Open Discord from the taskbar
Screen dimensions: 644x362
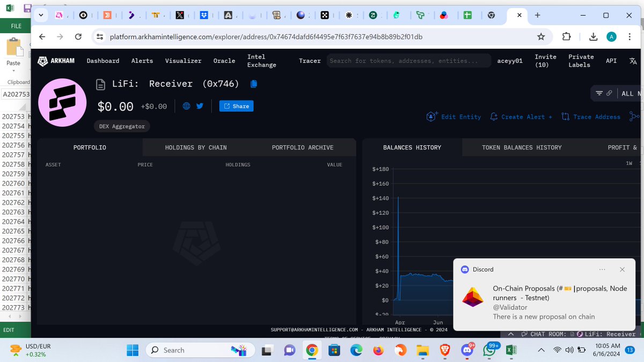[x=467, y=350]
